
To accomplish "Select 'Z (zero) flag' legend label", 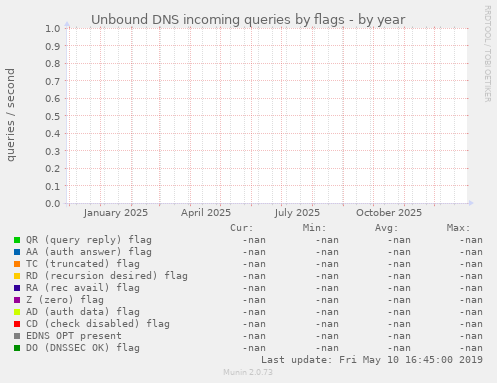I will click(65, 300).
